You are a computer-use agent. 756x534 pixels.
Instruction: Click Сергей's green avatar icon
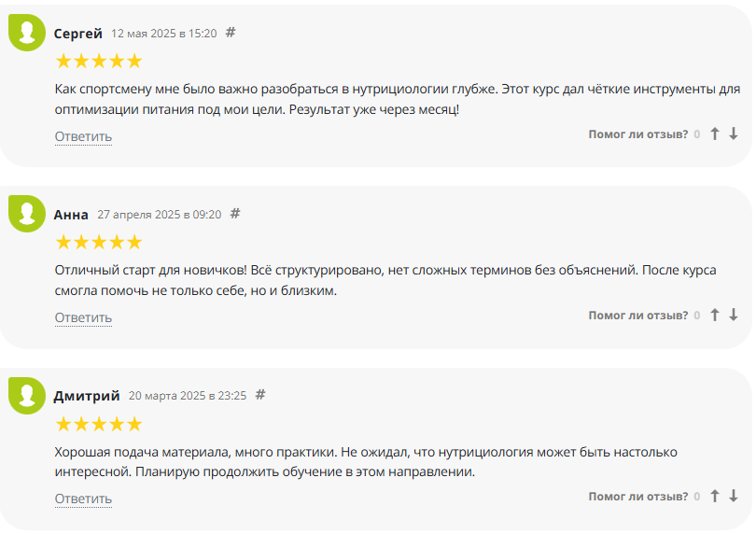point(27,34)
